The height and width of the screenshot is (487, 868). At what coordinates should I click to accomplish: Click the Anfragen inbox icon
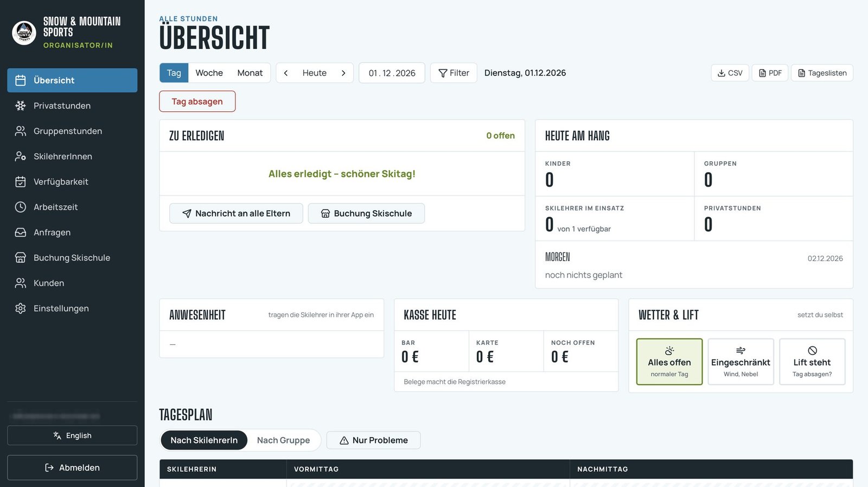[21, 232]
